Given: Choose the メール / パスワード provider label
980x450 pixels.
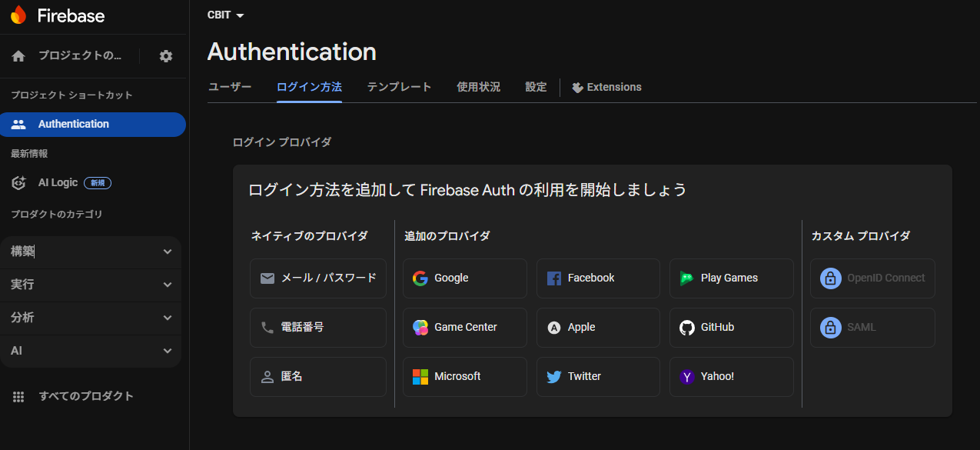Looking at the screenshot, I should tap(329, 278).
